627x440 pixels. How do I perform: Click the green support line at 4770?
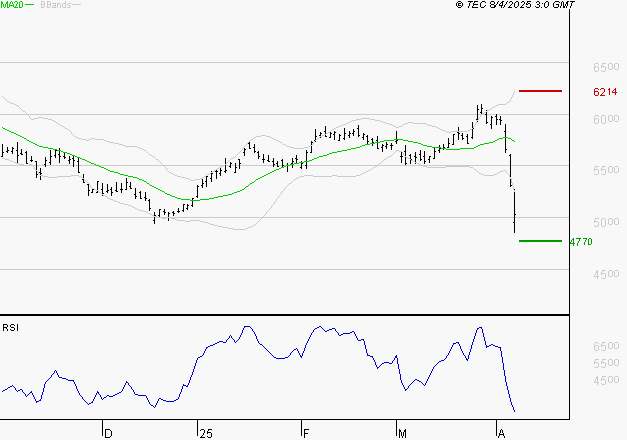point(540,241)
